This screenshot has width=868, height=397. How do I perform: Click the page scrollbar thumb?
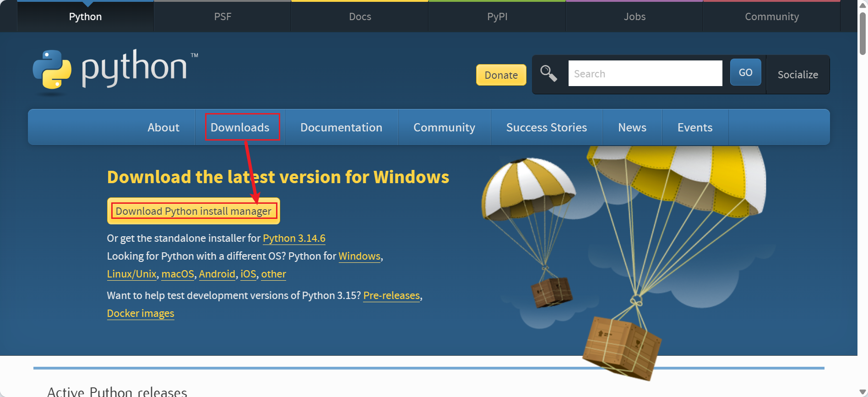[x=863, y=33]
